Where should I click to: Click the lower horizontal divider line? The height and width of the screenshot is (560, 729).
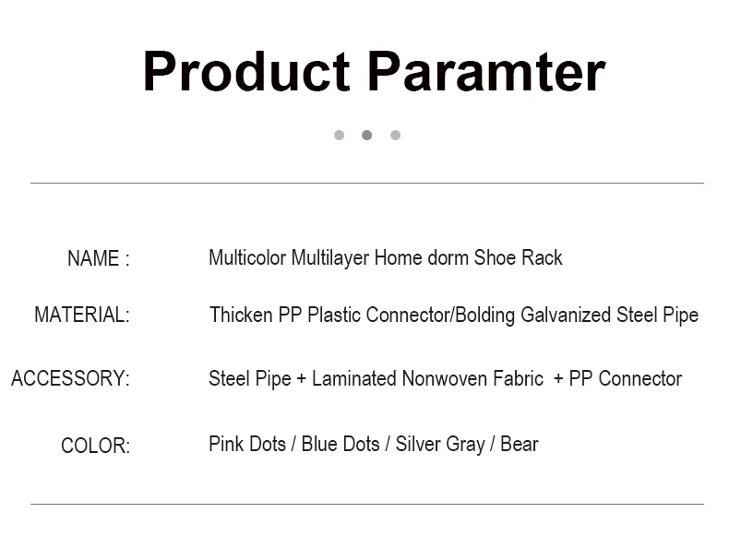tap(367, 504)
